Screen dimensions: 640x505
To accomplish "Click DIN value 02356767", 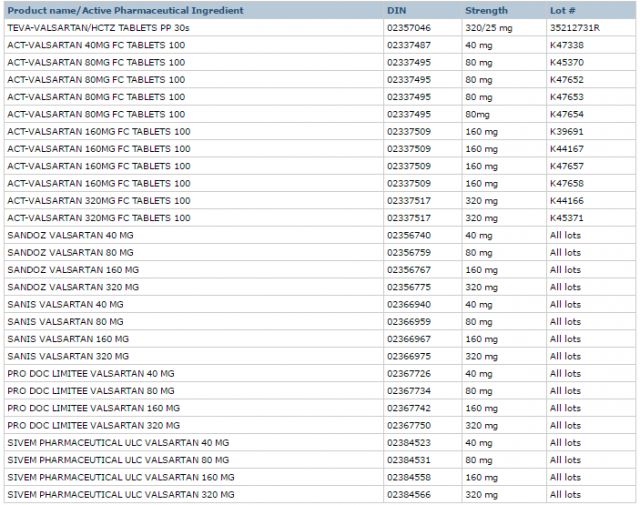I will click(x=409, y=270).
